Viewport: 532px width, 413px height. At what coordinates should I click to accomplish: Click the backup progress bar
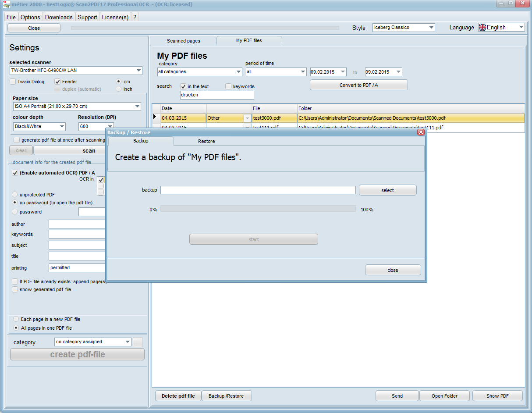click(x=258, y=209)
